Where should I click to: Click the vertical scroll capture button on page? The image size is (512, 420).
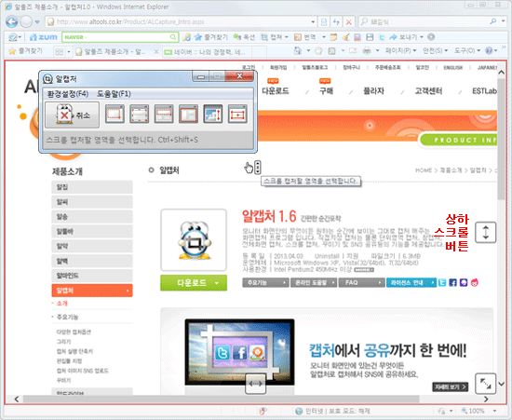point(485,232)
